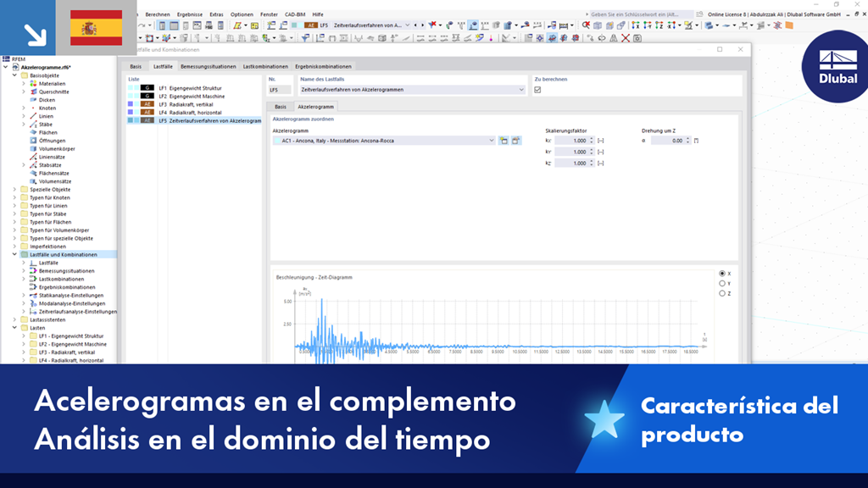
Task: Select the X-axis view icon
Action: [635, 25]
